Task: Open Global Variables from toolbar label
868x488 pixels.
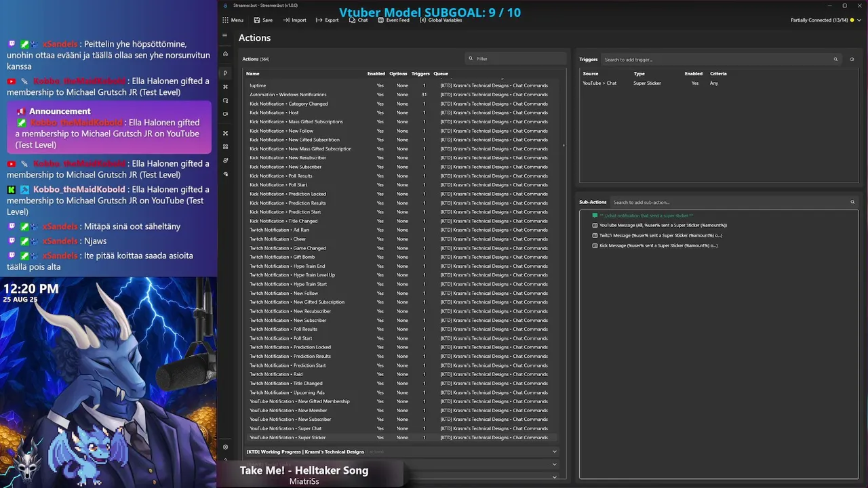Action: (x=445, y=20)
